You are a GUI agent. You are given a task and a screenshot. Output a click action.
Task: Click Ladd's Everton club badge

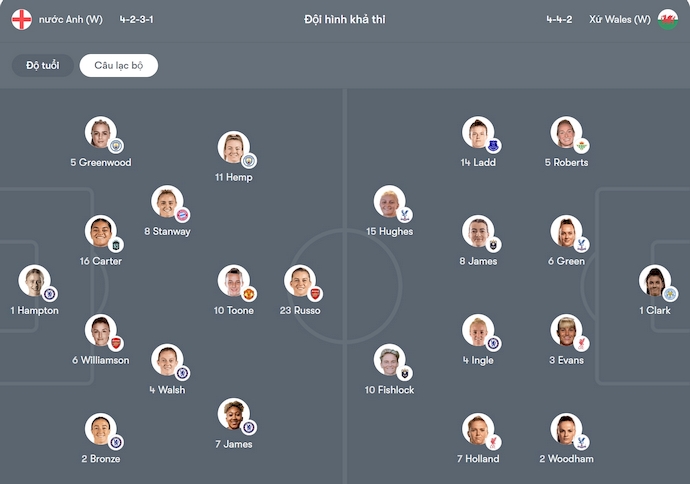tap(493, 146)
